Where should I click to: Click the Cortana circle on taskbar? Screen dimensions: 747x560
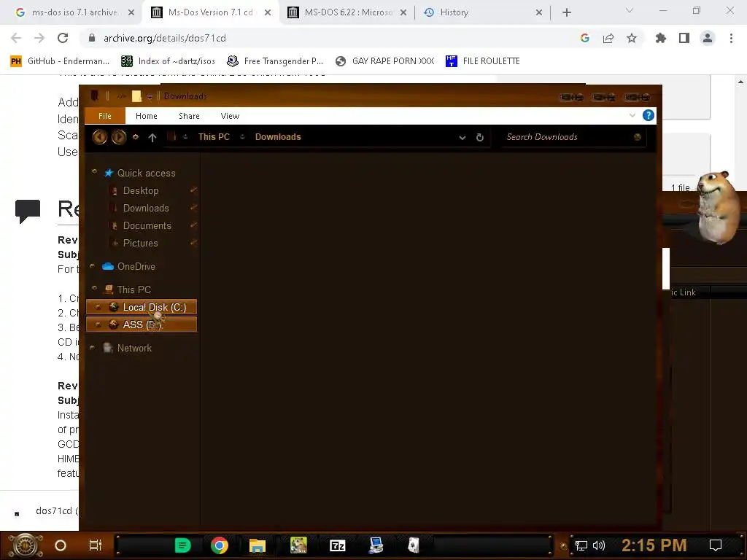61,545
